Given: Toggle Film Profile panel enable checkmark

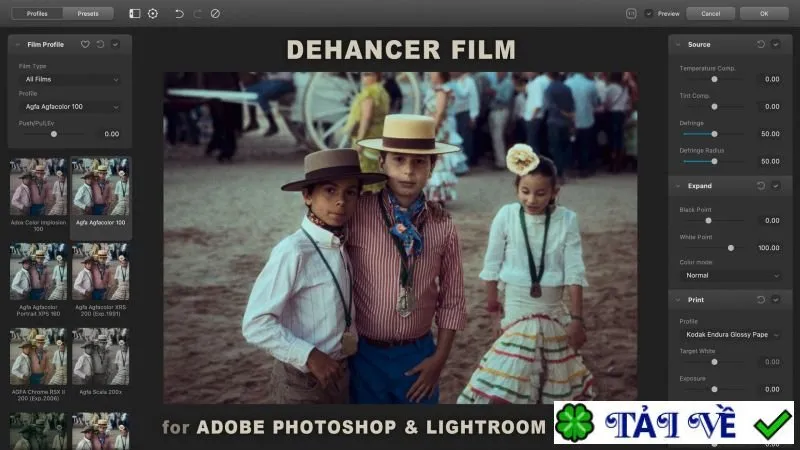Looking at the screenshot, I should click(x=115, y=44).
